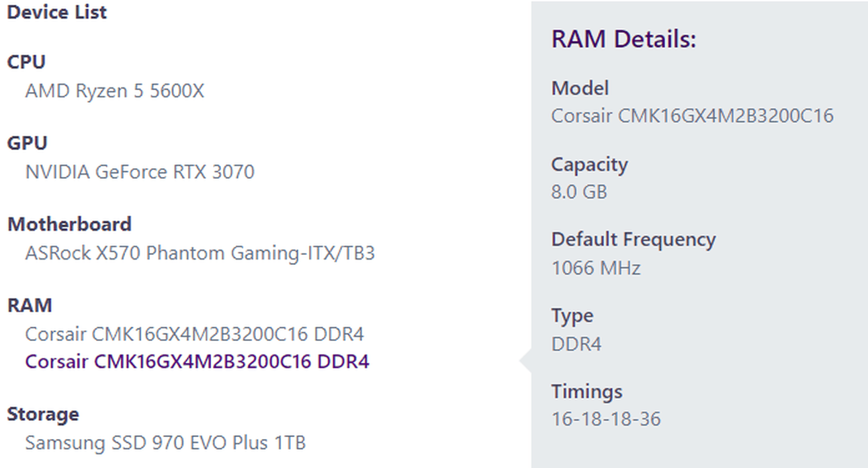
Task: Click the RAM Details panel title
Action: coord(623,39)
